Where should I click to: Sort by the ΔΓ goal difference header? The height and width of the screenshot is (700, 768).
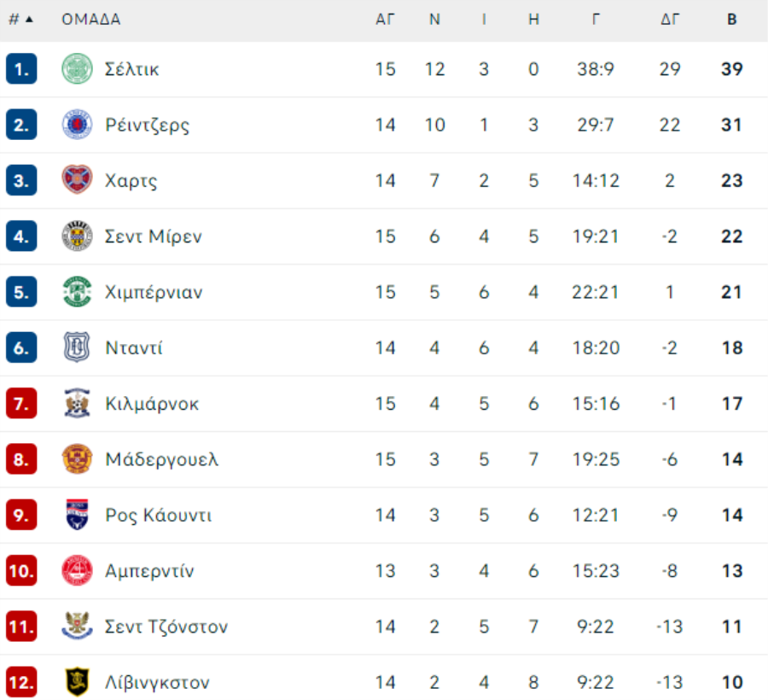pos(670,20)
